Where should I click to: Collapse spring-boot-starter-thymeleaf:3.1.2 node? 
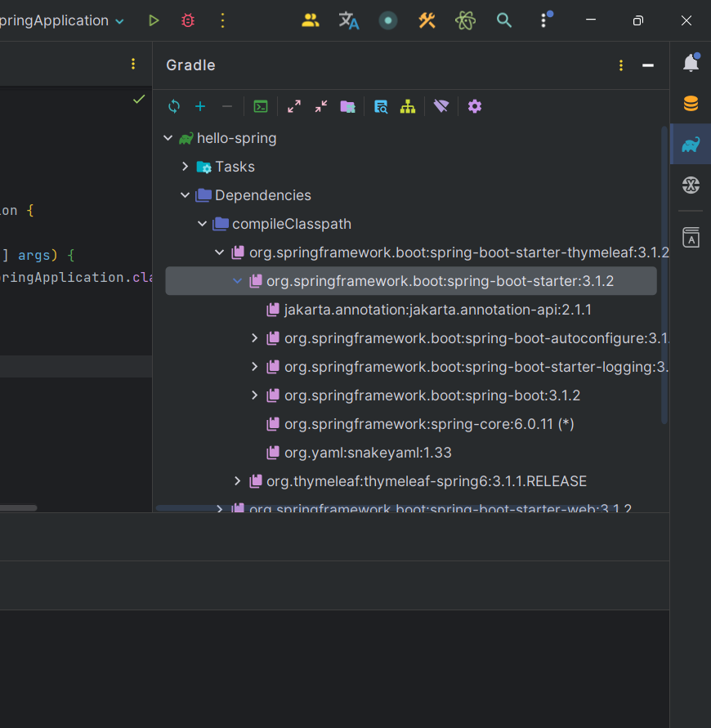(x=220, y=252)
